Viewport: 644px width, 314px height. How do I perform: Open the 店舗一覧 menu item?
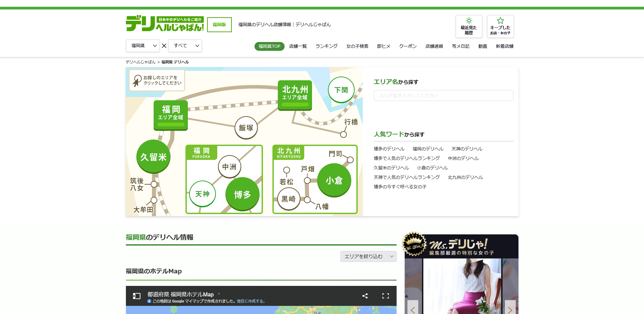[298, 46]
